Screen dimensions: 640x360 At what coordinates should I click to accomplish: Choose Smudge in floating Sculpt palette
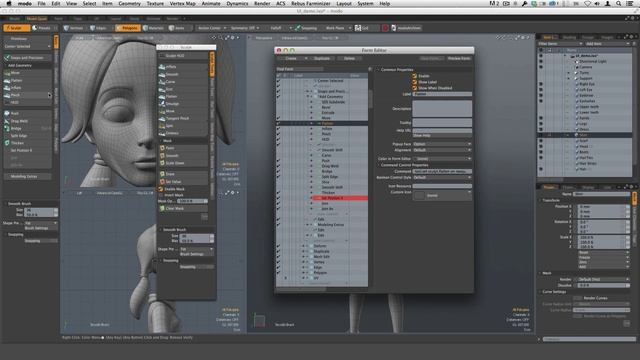click(183, 104)
